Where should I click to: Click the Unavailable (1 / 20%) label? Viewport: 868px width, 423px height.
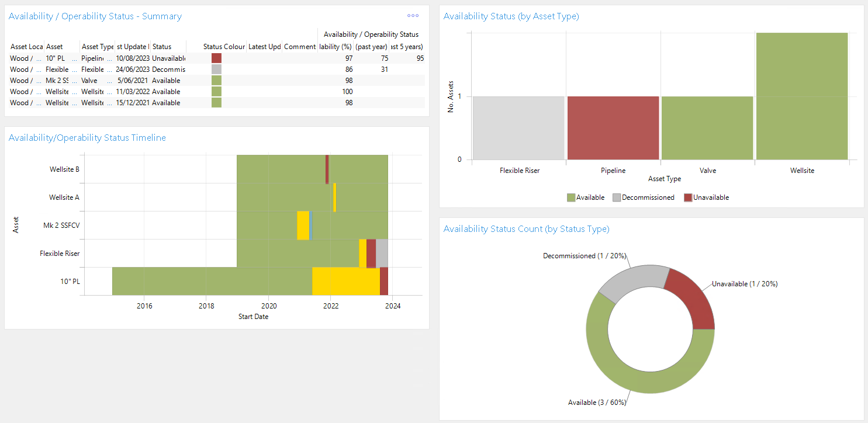click(744, 284)
